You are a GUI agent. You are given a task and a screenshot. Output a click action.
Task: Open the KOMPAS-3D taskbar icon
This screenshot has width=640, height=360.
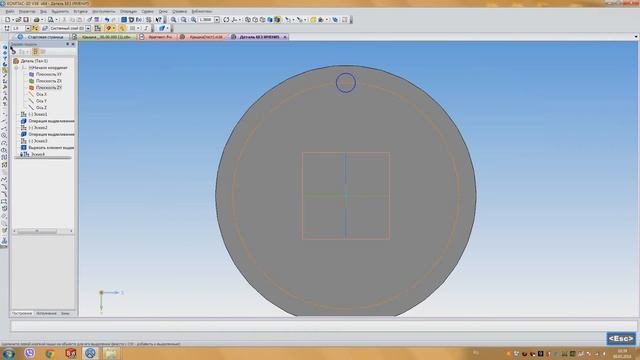tap(90, 353)
